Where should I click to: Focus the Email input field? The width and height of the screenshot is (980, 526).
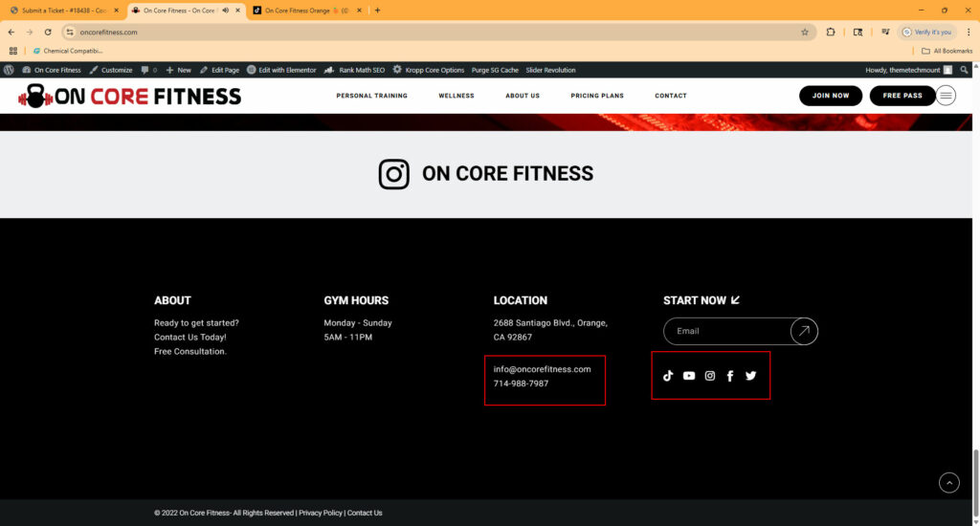(x=728, y=331)
